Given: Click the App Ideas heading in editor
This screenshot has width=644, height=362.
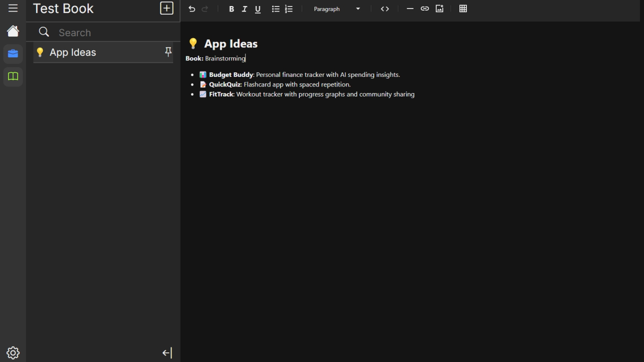Looking at the screenshot, I should tap(222, 44).
